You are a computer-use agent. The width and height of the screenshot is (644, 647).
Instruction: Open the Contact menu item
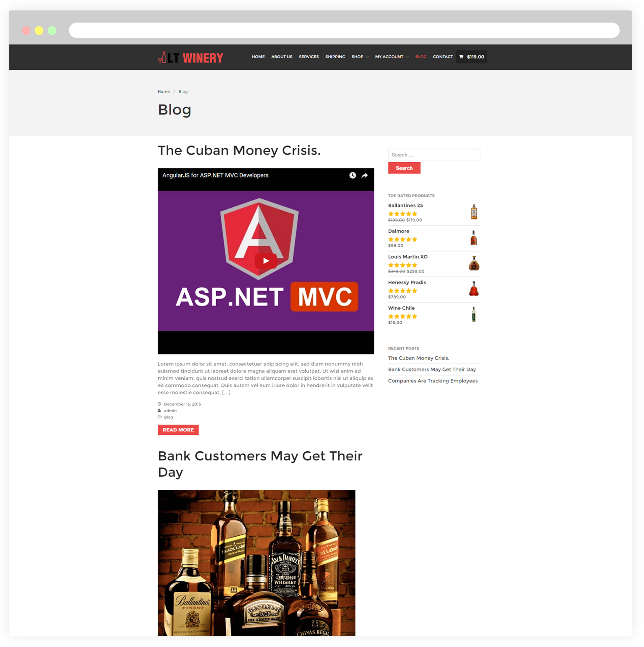[x=443, y=57]
